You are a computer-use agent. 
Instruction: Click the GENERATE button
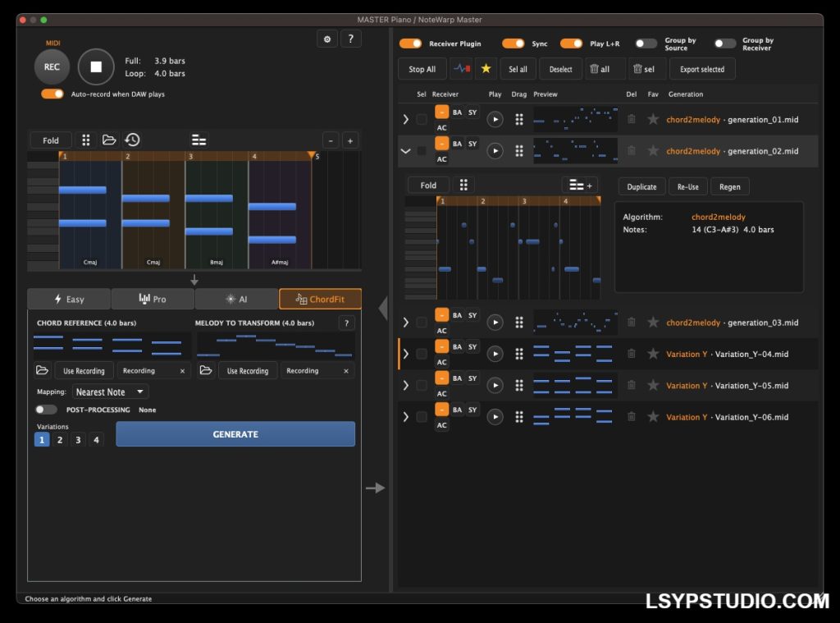[x=235, y=434]
